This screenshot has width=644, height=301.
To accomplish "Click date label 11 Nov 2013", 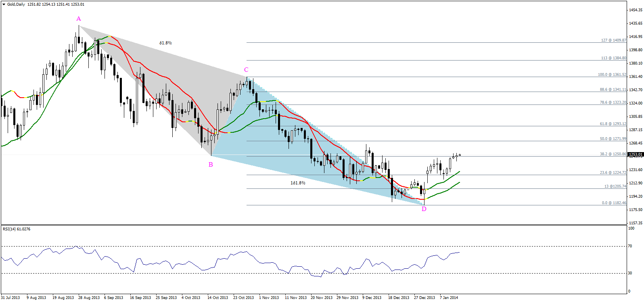I will click(296, 298).
